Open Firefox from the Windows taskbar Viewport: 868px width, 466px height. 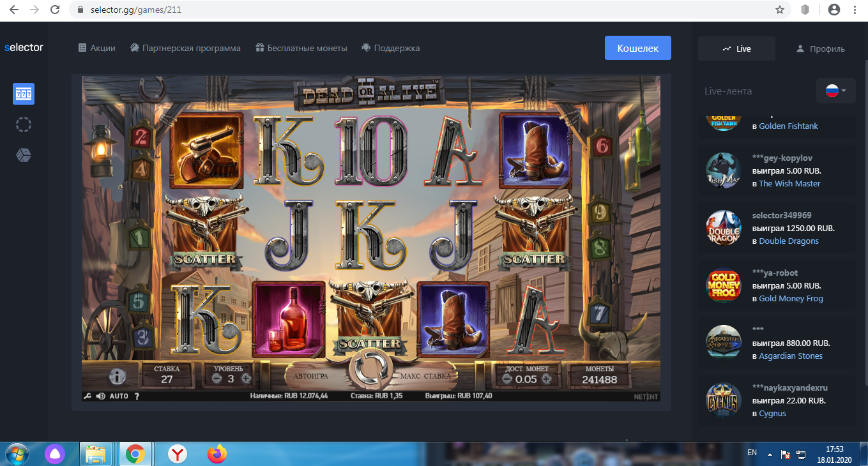click(x=217, y=454)
